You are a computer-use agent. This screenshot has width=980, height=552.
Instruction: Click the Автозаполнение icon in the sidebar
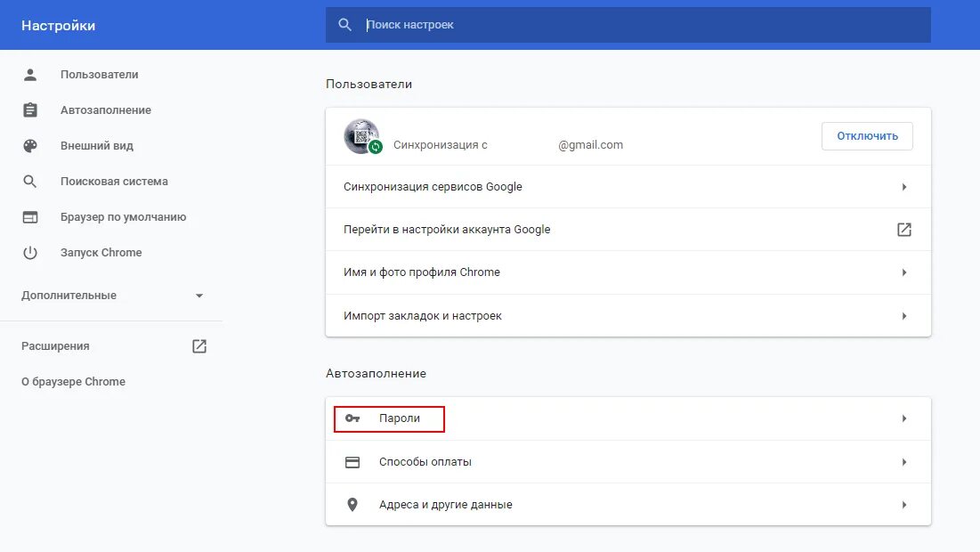point(30,110)
